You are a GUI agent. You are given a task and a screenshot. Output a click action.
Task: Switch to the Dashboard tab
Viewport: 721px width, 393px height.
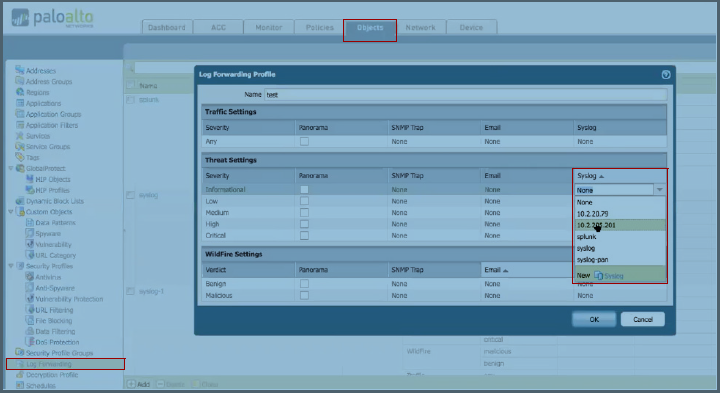coord(167,27)
